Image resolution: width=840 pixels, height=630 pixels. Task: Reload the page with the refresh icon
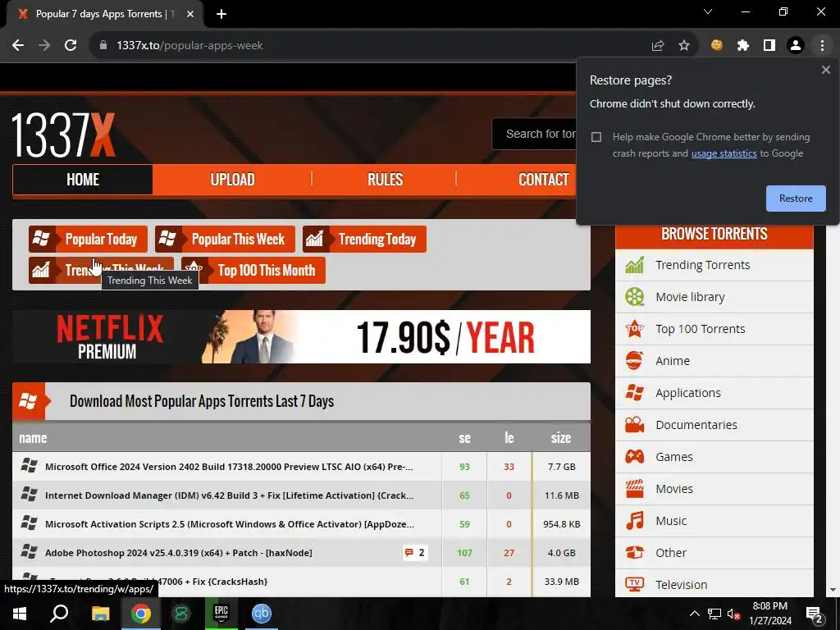tap(71, 46)
